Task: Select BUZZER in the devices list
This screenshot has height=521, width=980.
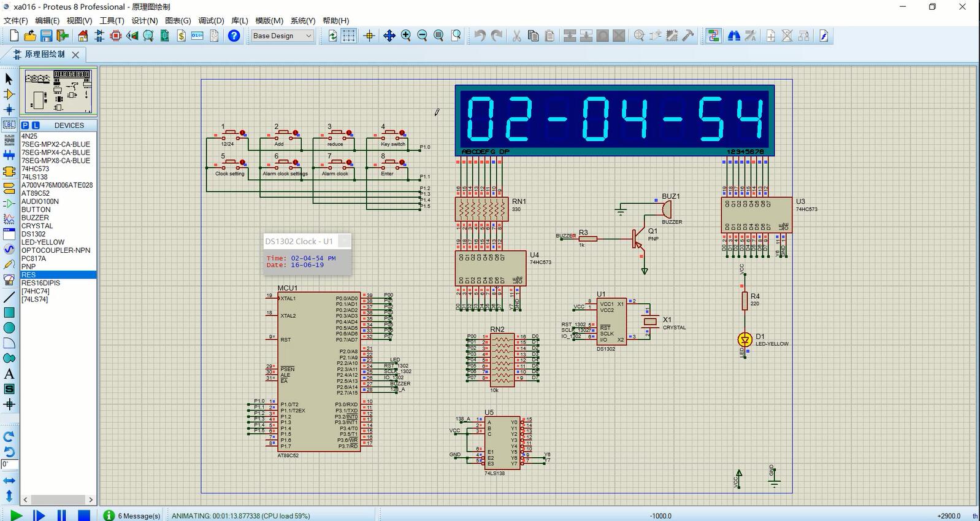Action: [x=35, y=218]
